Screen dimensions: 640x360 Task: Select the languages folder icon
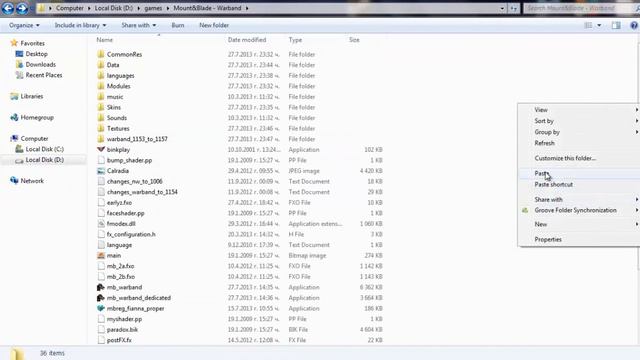pyautogui.click(x=101, y=76)
